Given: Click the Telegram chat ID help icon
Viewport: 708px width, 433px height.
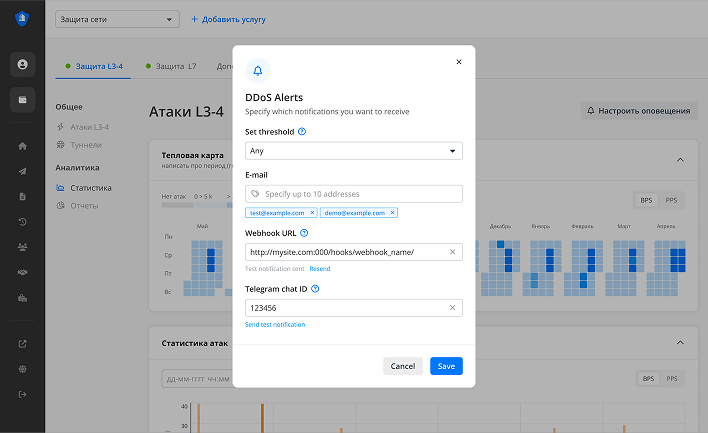Looking at the screenshot, I should click(x=315, y=289).
